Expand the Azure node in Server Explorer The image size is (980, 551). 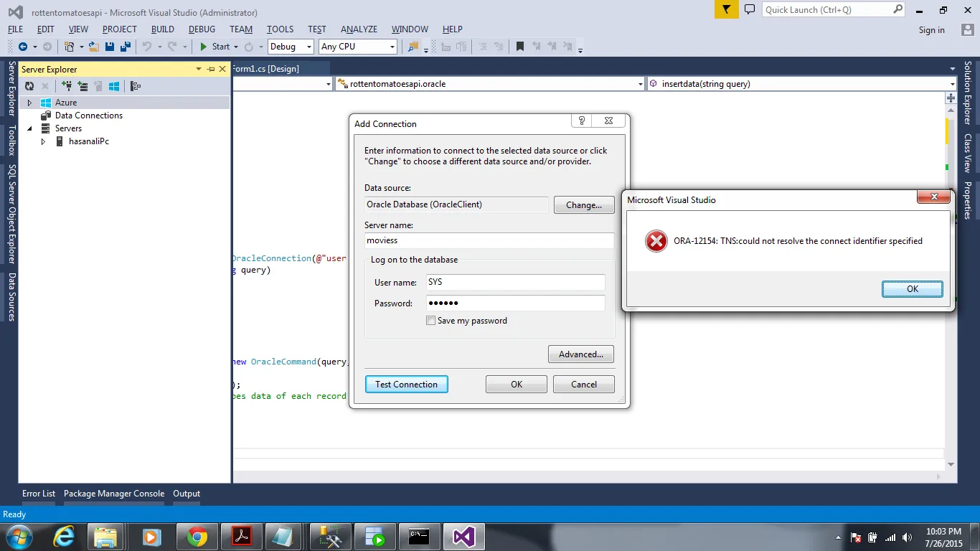tap(29, 103)
